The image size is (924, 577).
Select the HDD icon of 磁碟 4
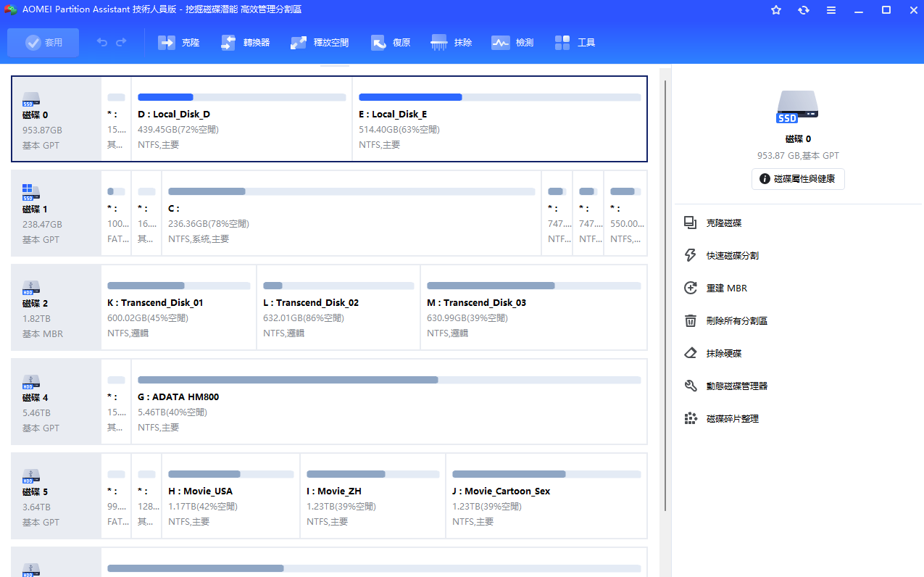(x=31, y=381)
